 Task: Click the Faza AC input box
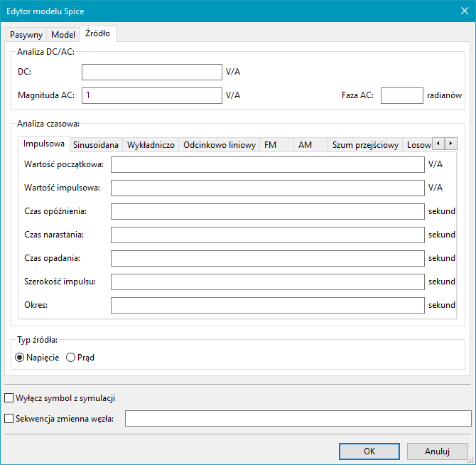coord(401,95)
